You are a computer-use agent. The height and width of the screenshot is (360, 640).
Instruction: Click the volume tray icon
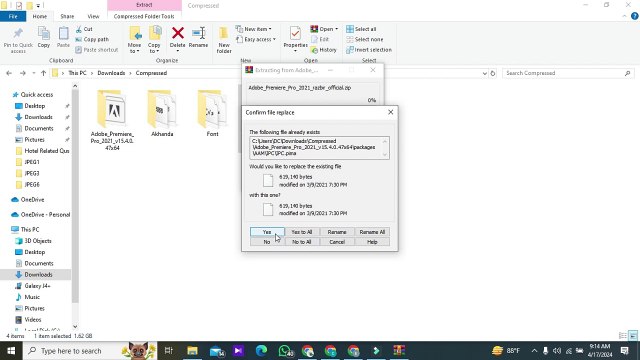click(557, 351)
